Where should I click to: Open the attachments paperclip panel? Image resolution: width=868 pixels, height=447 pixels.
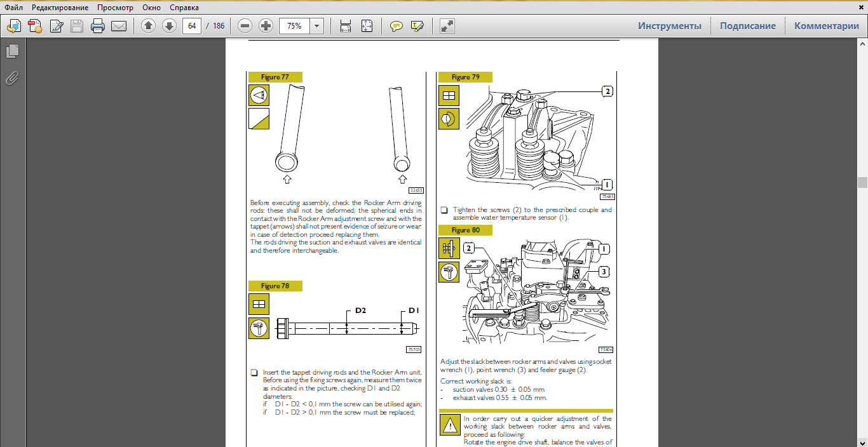tap(13, 79)
